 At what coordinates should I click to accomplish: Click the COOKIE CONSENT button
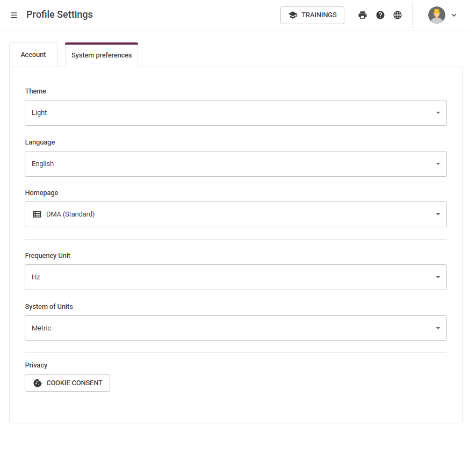tap(67, 383)
